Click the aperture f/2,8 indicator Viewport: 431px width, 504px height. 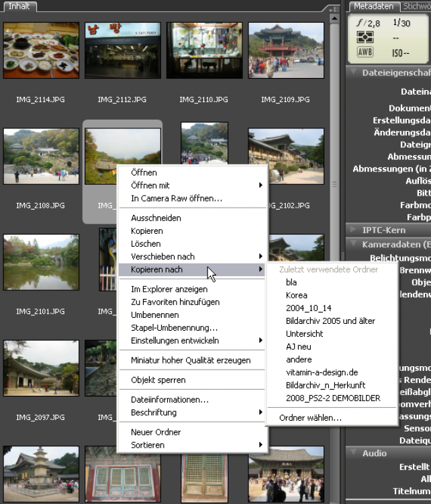click(365, 24)
